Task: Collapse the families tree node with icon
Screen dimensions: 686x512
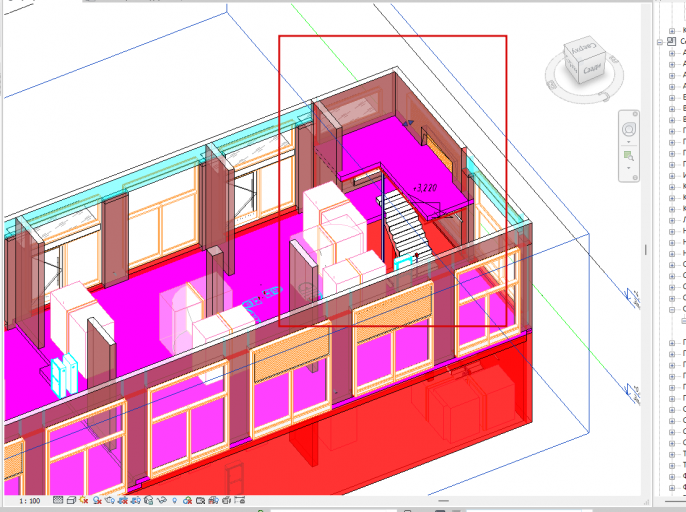Action: point(660,42)
